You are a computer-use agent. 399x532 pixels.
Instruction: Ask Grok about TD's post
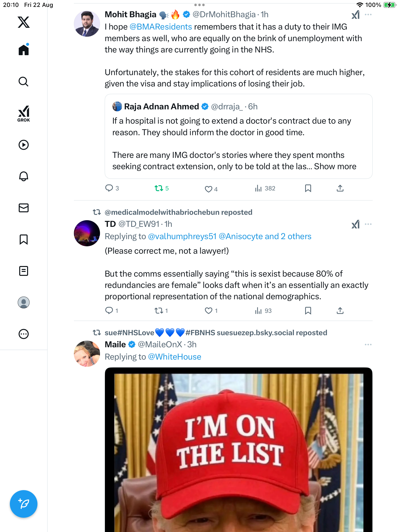(355, 224)
